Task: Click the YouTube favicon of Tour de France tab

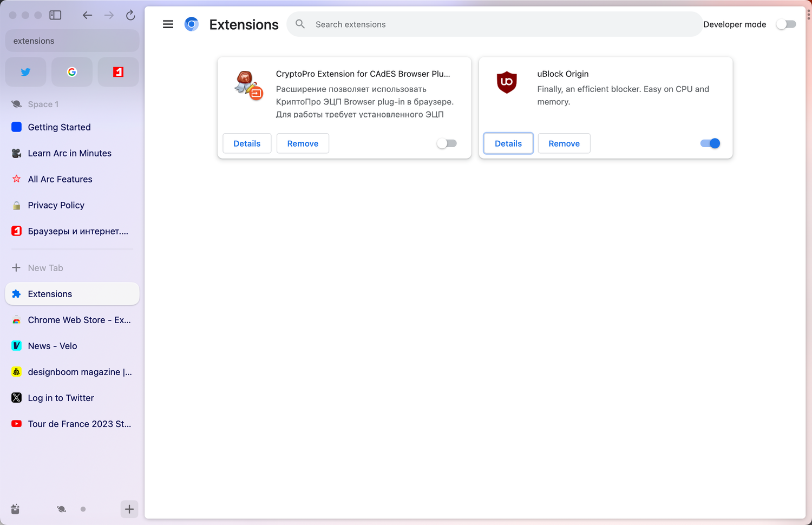Action: pyautogui.click(x=16, y=424)
